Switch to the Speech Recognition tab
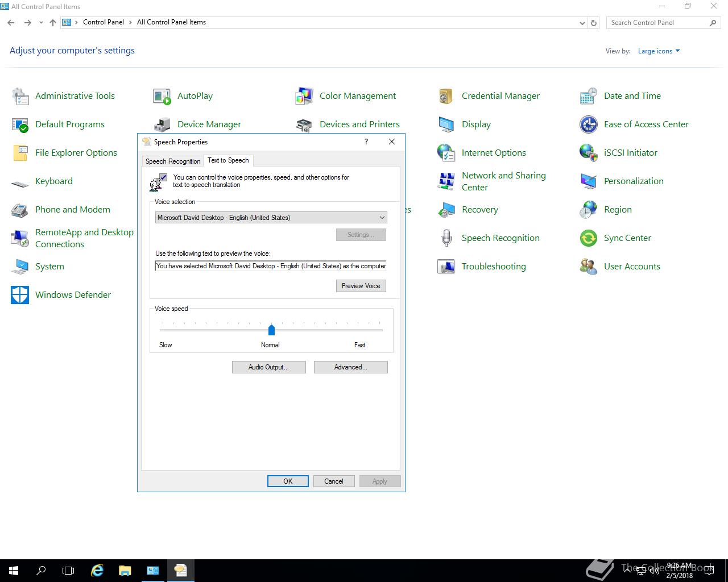The height and width of the screenshot is (582, 728). tap(173, 161)
